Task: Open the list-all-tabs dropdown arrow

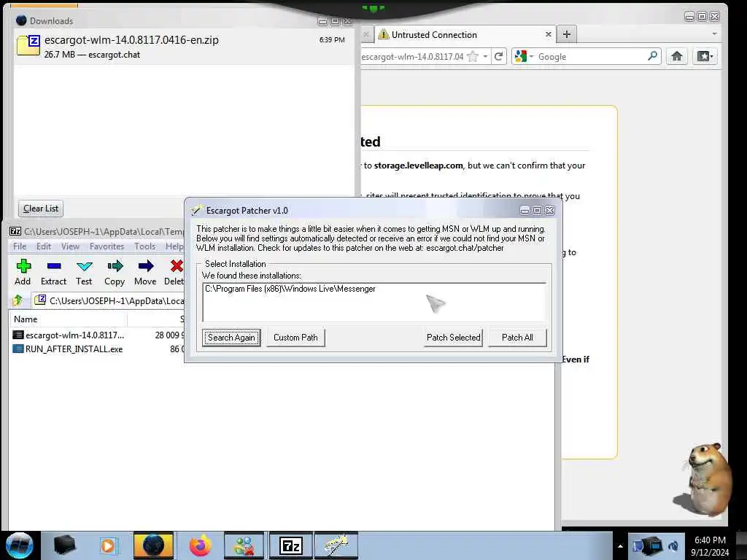Action: pos(714,34)
